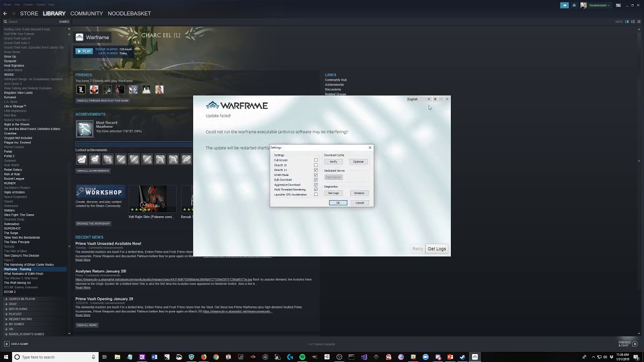Enable Launcher GPU Acceleration checkbox
The image size is (644, 362).
[x=316, y=195]
